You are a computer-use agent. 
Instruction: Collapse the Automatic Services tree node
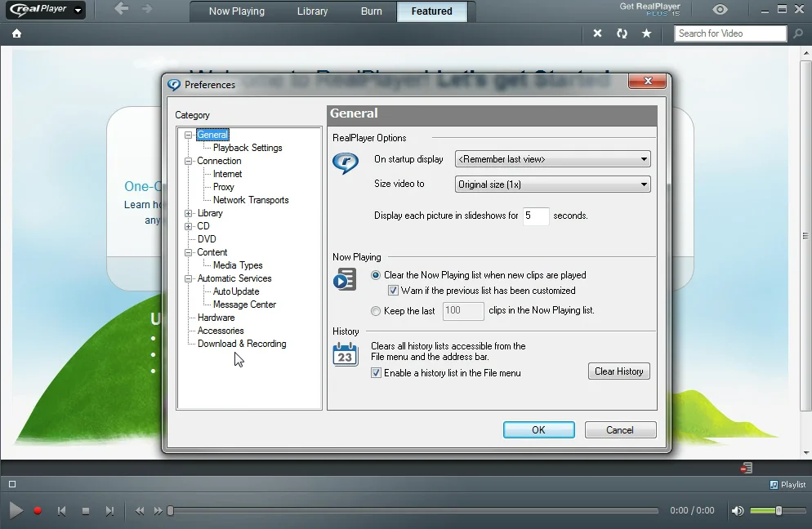click(x=188, y=278)
